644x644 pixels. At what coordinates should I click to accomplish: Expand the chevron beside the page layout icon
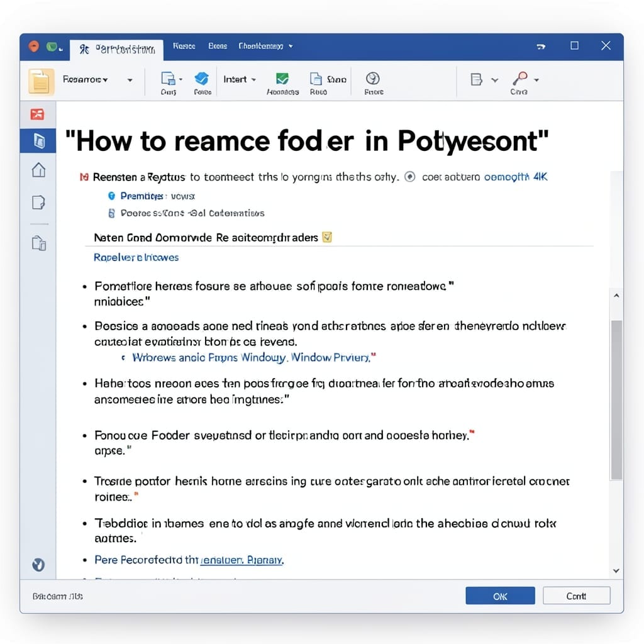pyautogui.click(x=495, y=80)
